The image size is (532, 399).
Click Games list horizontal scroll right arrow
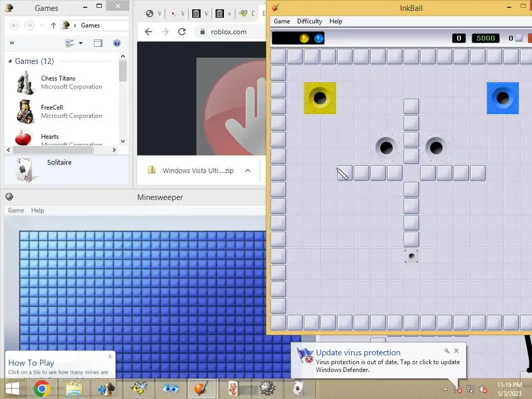click(x=114, y=150)
